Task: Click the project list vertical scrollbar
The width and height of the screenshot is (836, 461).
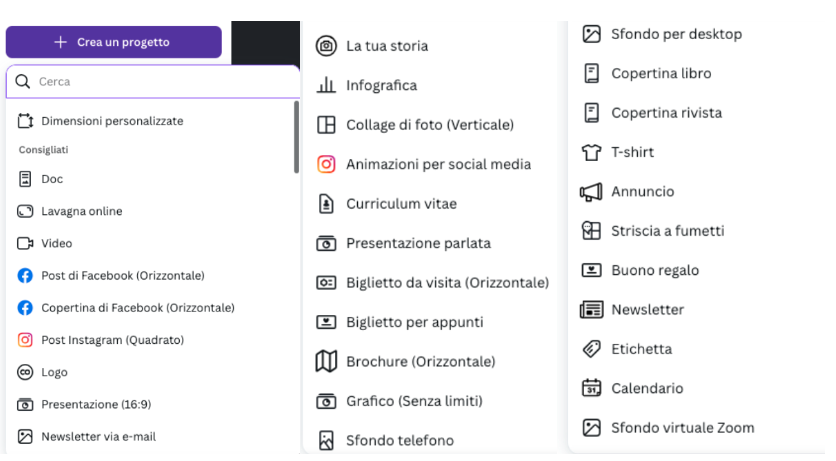Action: [x=296, y=136]
